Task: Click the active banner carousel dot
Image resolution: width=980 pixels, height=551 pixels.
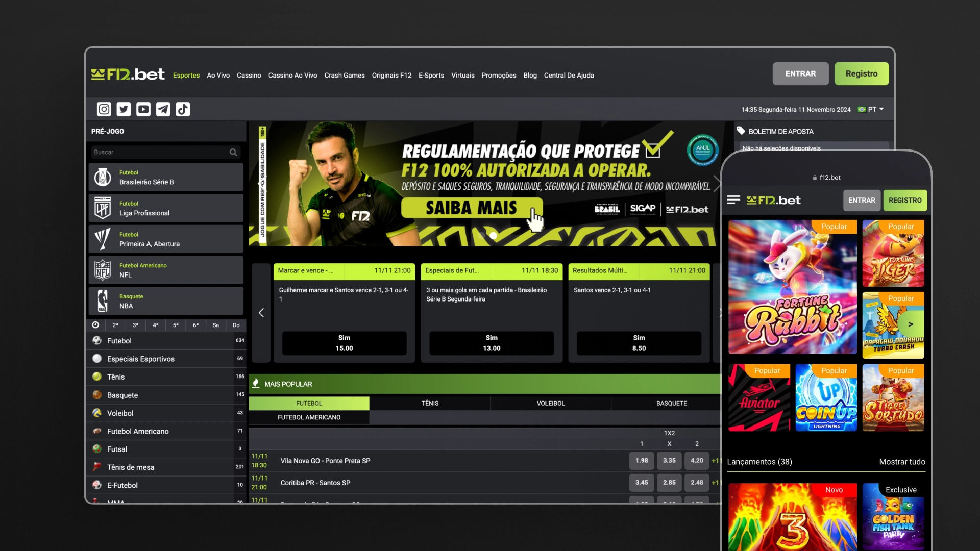Action: [493, 235]
